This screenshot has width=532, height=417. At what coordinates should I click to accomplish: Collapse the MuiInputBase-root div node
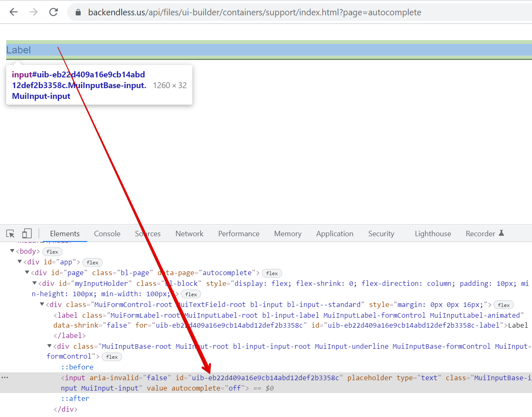[x=50, y=346]
